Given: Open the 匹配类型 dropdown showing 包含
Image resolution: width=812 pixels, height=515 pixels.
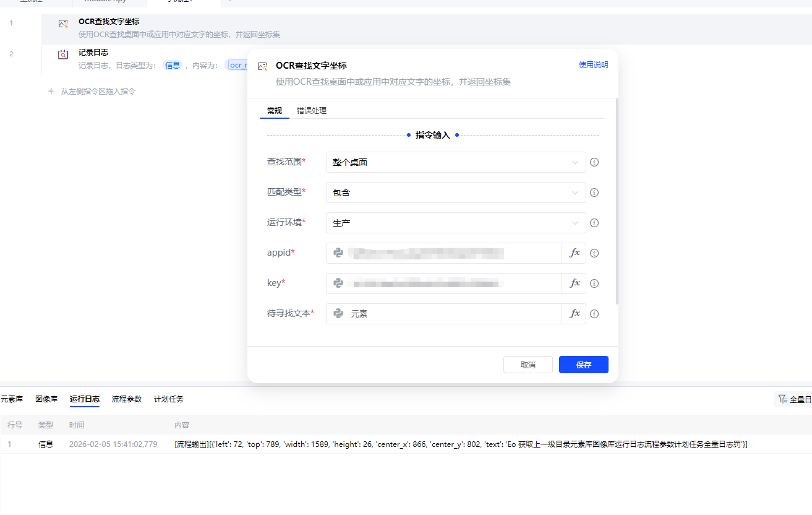Looking at the screenshot, I should pos(455,193).
